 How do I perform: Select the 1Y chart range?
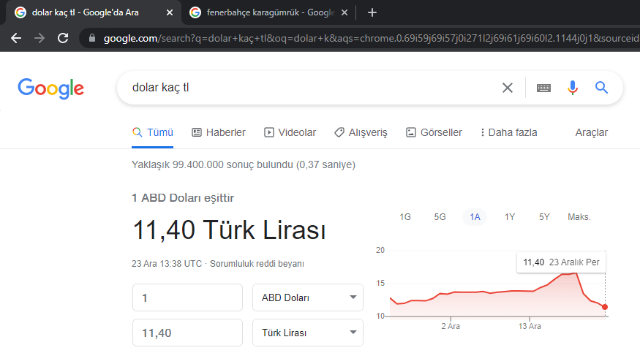pyautogui.click(x=509, y=217)
